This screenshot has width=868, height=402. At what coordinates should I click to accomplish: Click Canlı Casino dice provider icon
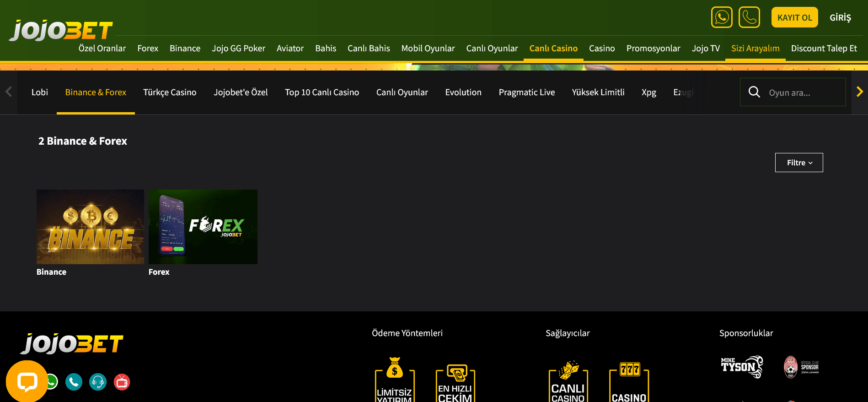(x=568, y=381)
